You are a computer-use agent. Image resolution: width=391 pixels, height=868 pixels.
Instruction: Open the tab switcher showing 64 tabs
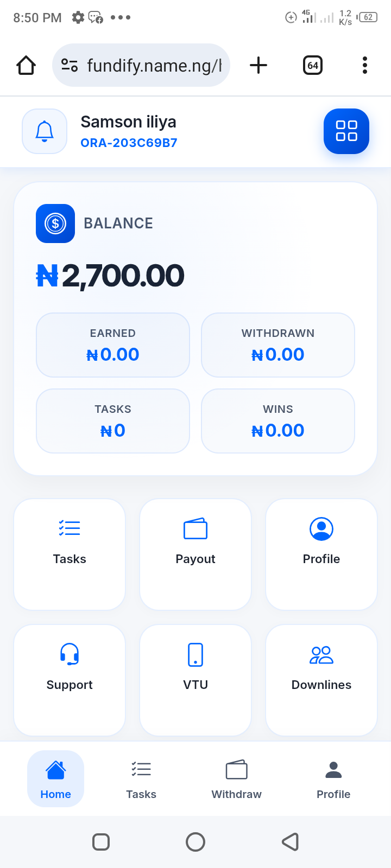pyautogui.click(x=313, y=66)
